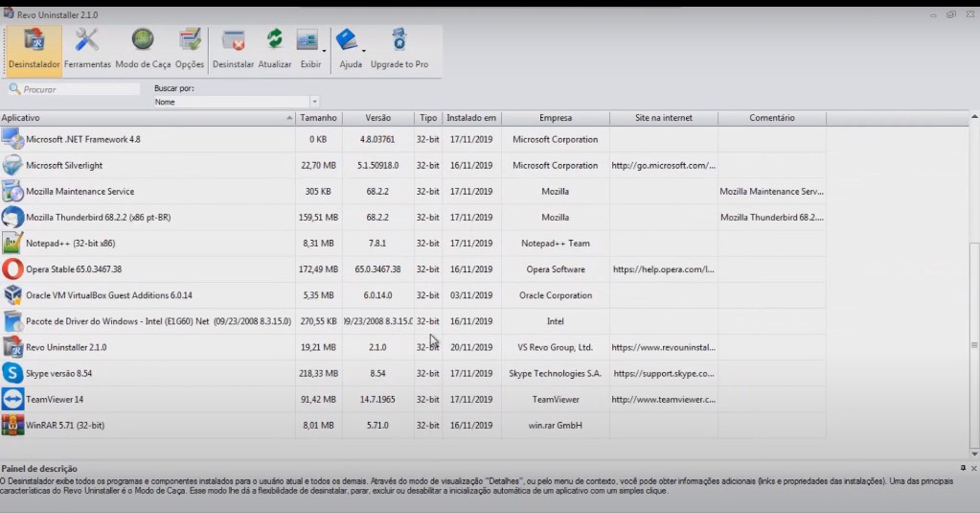This screenshot has height=513, width=980.
Task: Click the Desinstalar toolbar icon
Action: [x=233, y=40]
